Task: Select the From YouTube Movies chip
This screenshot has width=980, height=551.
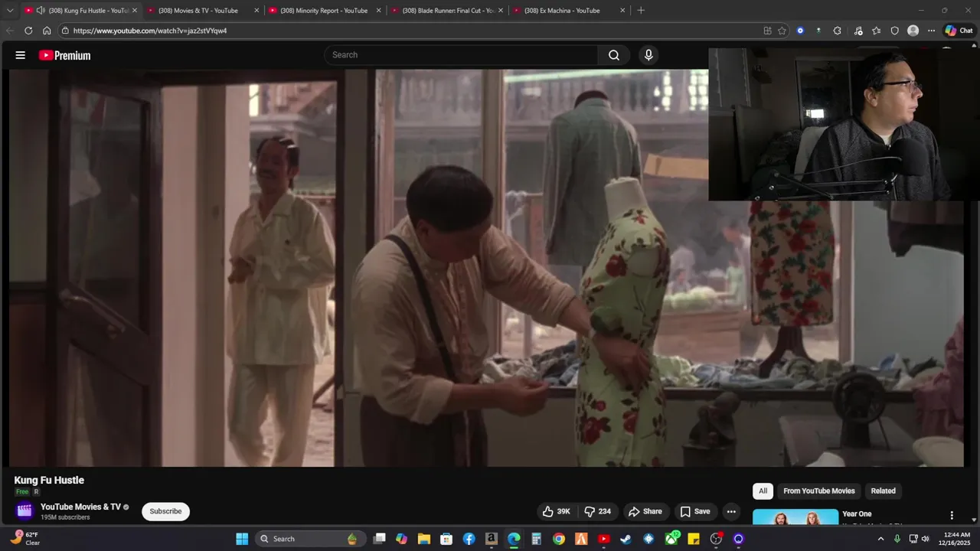Action: (818, 491)
